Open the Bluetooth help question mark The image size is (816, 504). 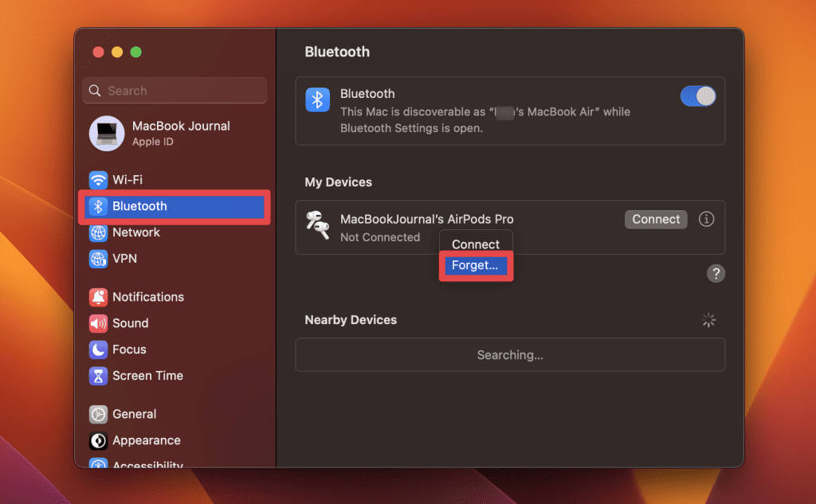click(716, 274)
